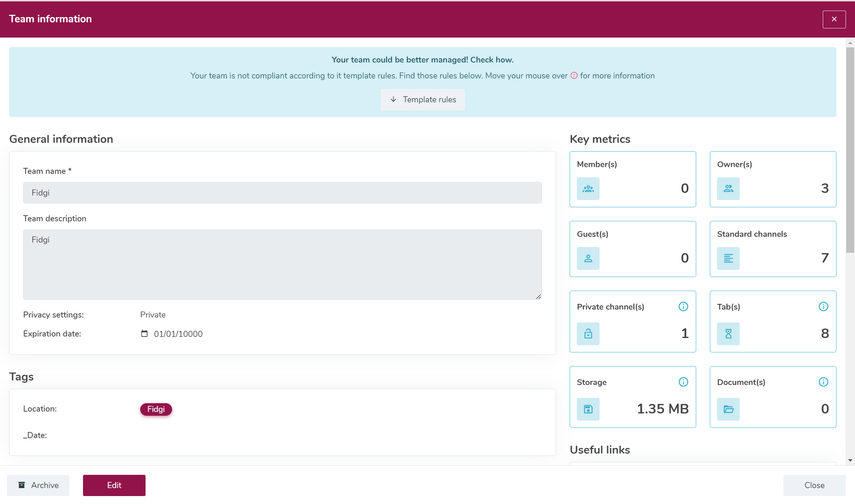Screen dimensions: 855x504
Task: Click the Useful links heading
Action: [600, 450]
